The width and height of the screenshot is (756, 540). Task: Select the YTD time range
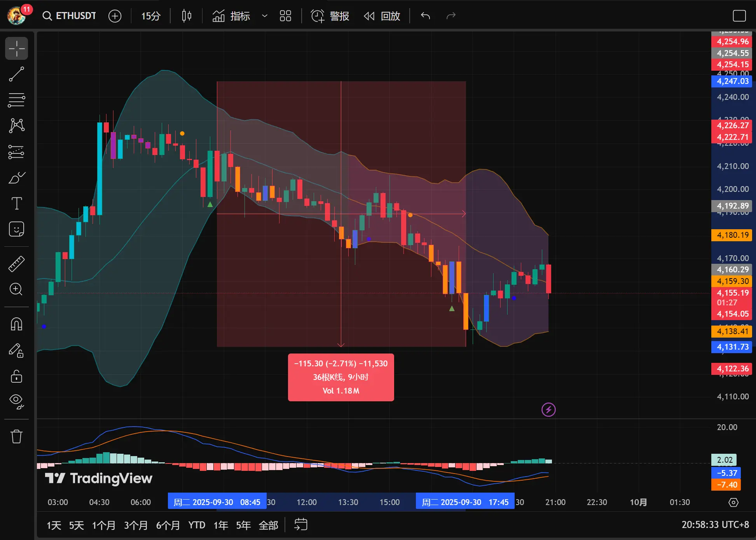[197, 525]
